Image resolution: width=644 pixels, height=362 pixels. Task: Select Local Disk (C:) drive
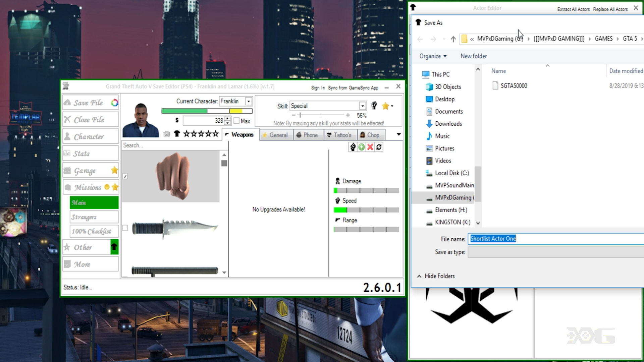pos(452,173)
